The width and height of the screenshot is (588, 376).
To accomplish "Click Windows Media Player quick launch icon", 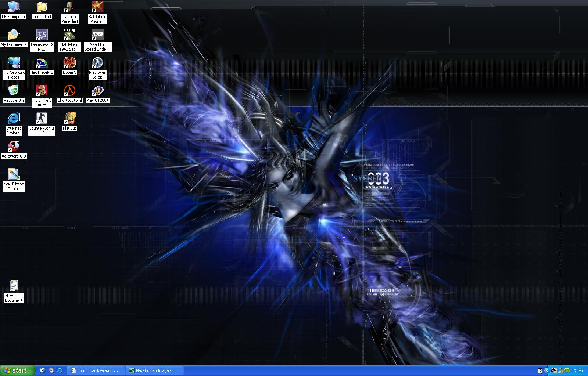I will coord(51,370).
